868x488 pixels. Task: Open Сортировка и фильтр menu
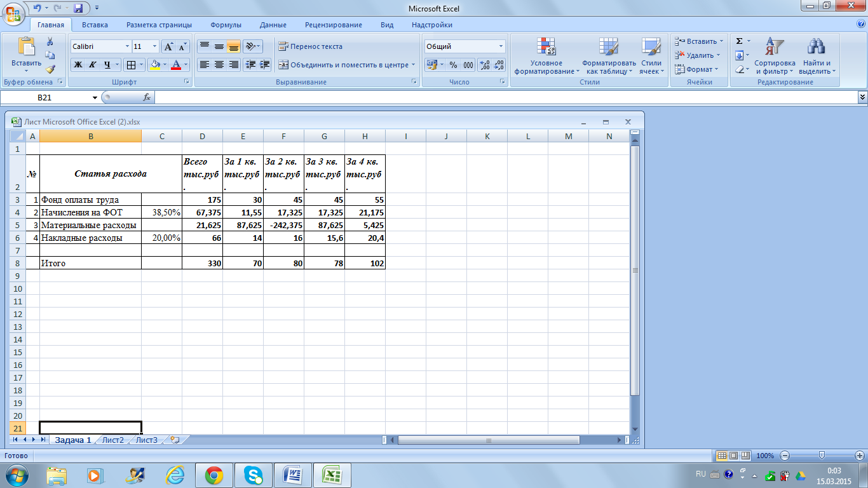775,56
